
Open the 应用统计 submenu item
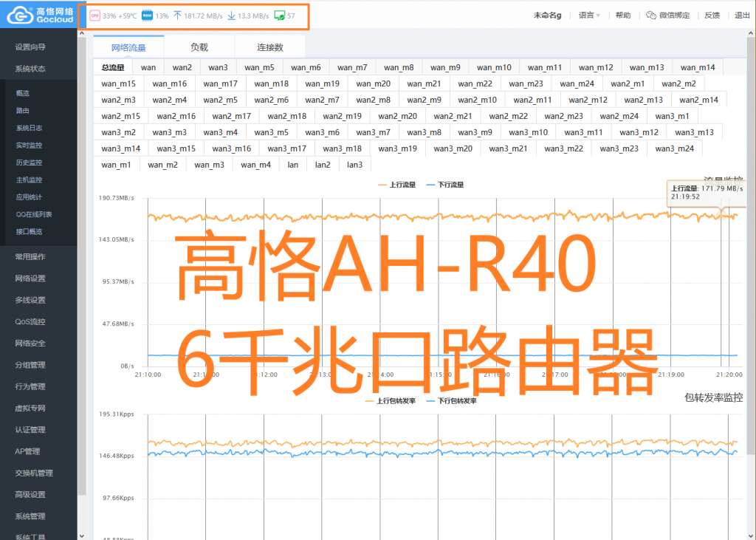click(x=29, y=197)
